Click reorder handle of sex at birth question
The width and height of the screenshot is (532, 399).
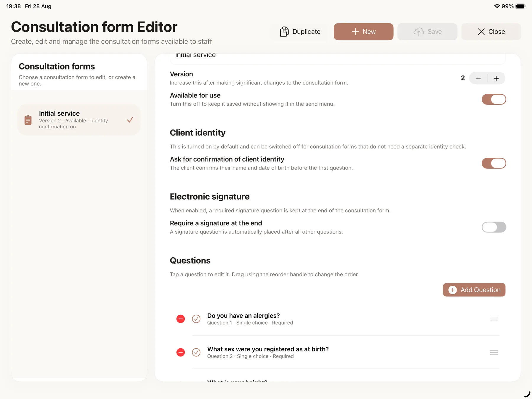coord(494,352)
